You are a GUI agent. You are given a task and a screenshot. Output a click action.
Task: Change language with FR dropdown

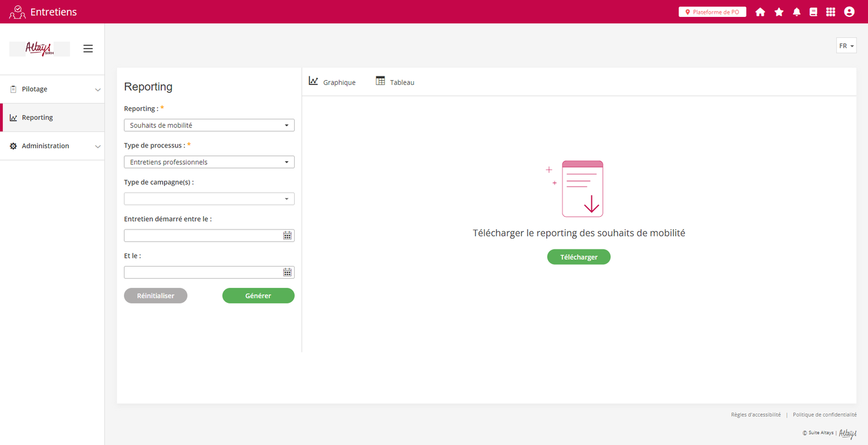(x=846, y=46)
